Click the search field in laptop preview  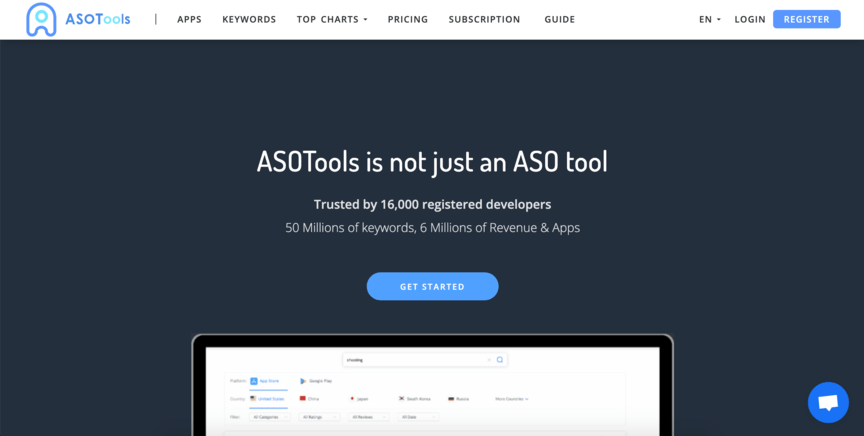pos(424,360)
